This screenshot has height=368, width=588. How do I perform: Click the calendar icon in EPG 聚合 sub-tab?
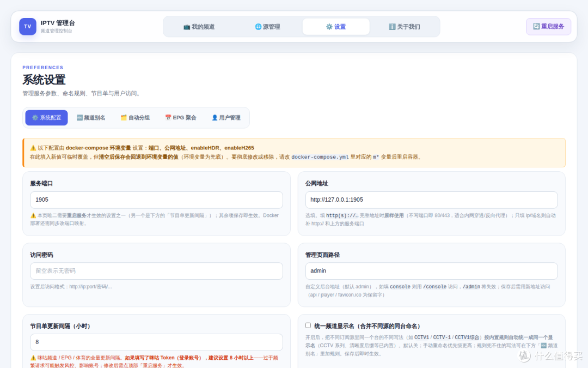click(168, 118)
